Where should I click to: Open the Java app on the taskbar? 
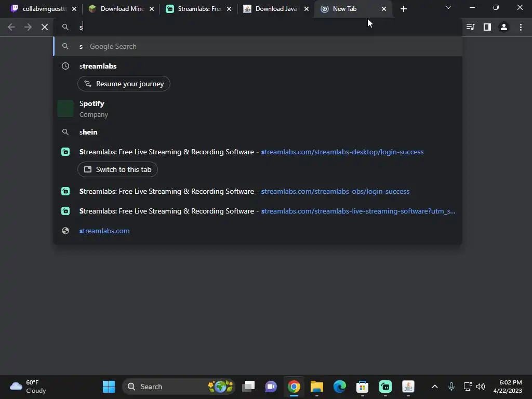tap(408, 387)
